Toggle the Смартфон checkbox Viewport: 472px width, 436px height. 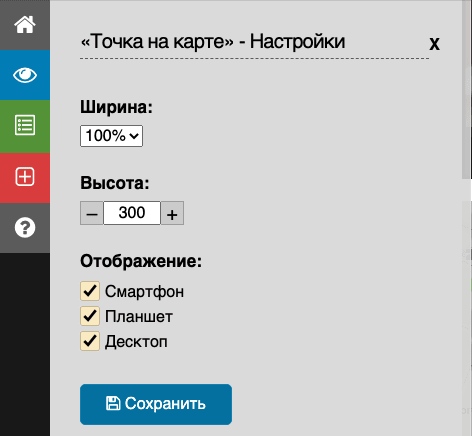click(x=90, y=291)
